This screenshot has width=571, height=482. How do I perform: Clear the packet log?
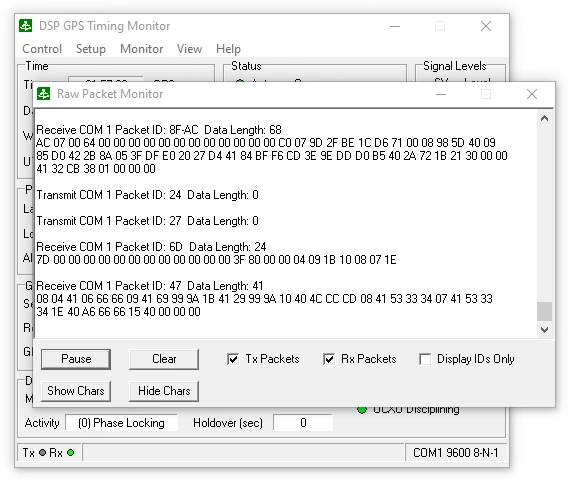164,359
